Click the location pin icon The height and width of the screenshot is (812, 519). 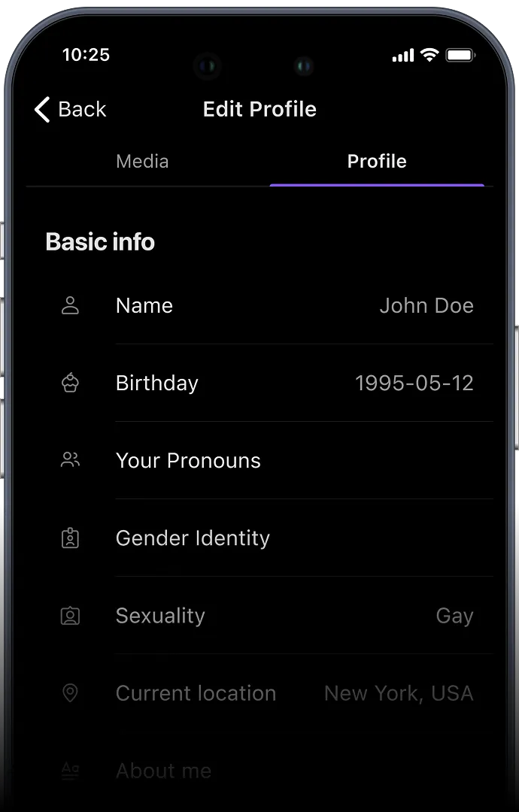(x=70, y=692)
